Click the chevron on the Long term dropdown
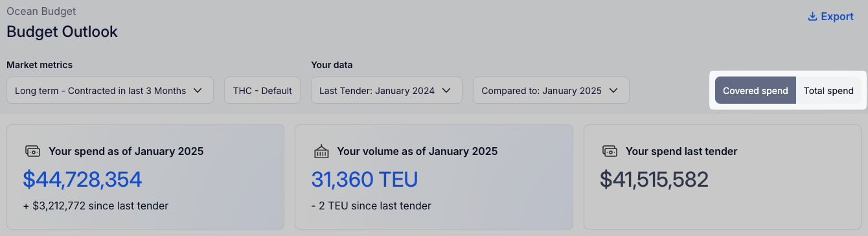The width and height of the screenshot is (868, 236). (198, 91)
